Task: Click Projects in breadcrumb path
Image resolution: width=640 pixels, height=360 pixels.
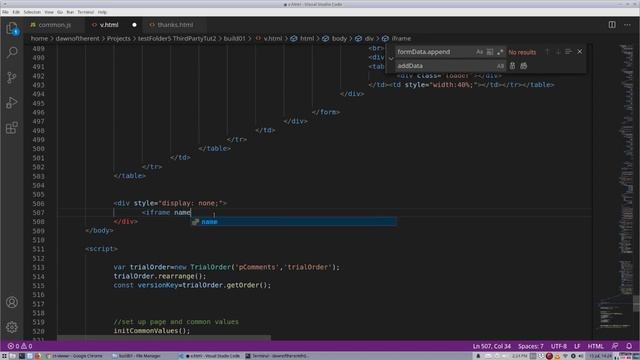Action: point(119,38)
